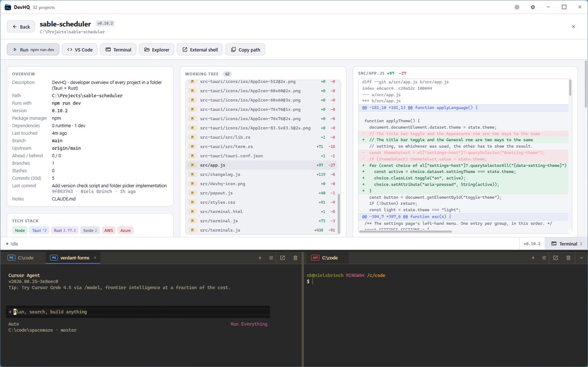Click the Tauri tech stack tag

[x=39, y=230]
